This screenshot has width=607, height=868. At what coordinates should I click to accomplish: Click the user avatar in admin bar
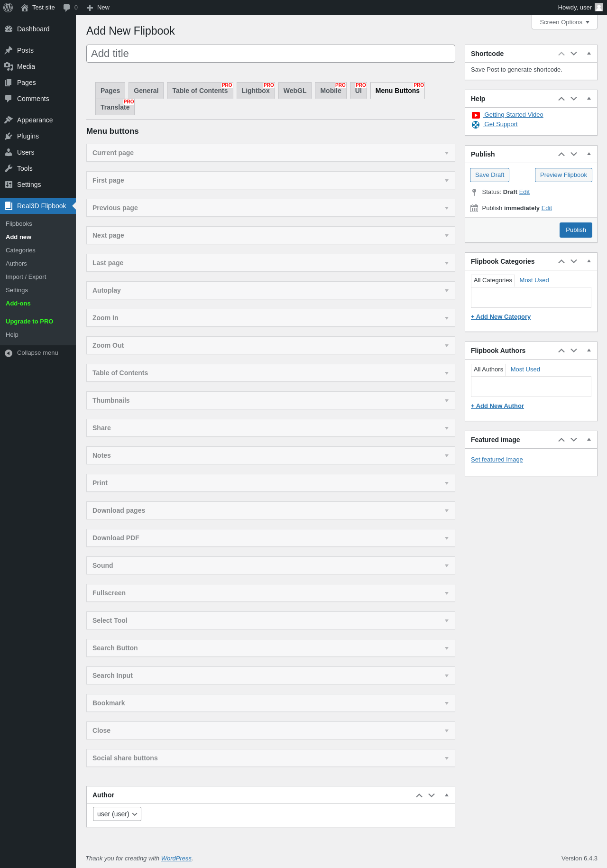click(599, 7)
